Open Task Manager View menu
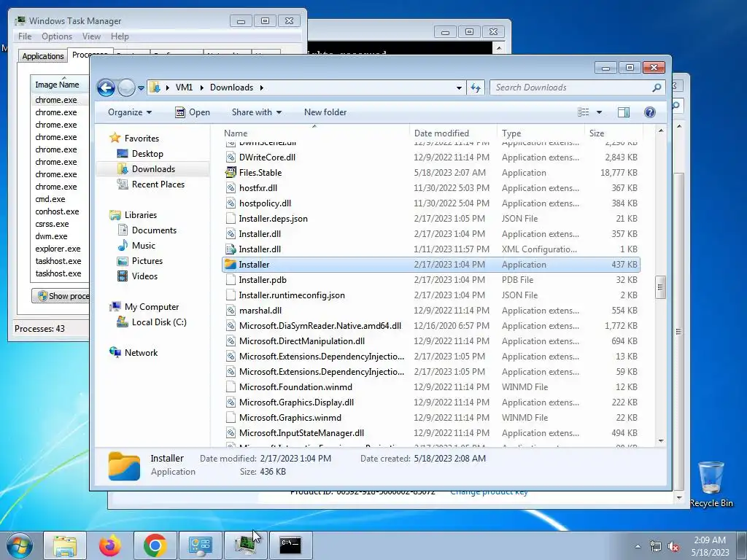747x560 pixels. [91, 36]
